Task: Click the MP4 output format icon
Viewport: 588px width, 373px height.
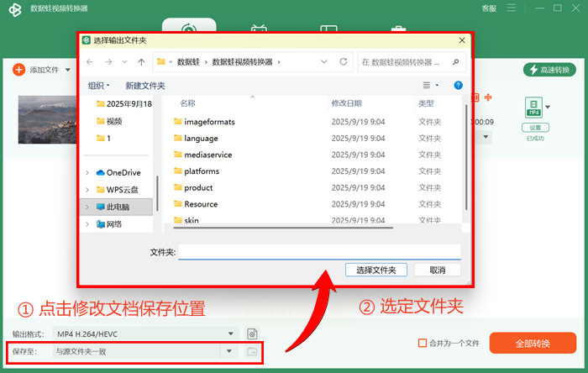Action: pos(533,108)
